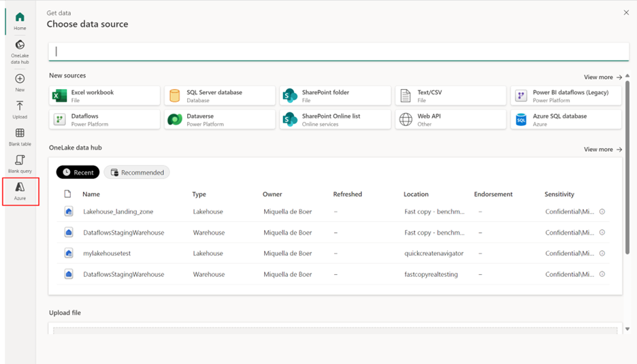Select the SharePoint folder source
The width and height of the screenshot is (637, 364).
point(335,96)
